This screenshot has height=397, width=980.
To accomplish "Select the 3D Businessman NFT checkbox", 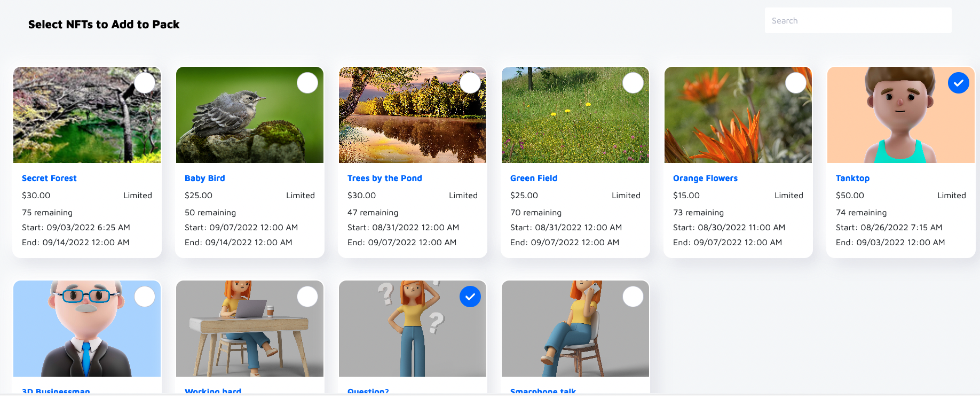I will tap(145, 297).
